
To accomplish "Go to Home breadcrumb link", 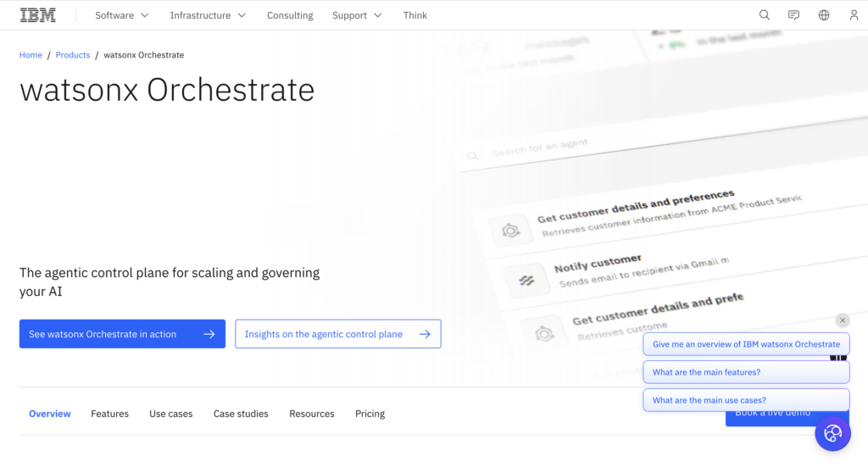I will [31, 55].
